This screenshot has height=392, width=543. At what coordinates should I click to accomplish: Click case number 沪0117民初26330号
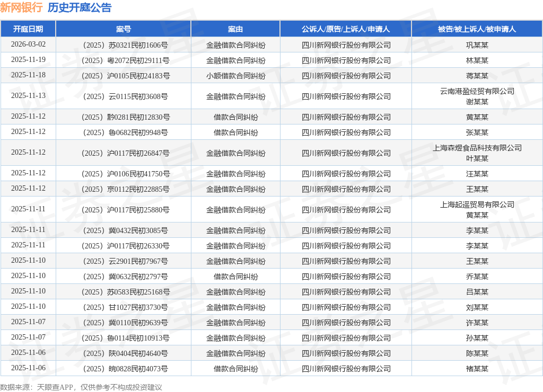tap(125, 246)
